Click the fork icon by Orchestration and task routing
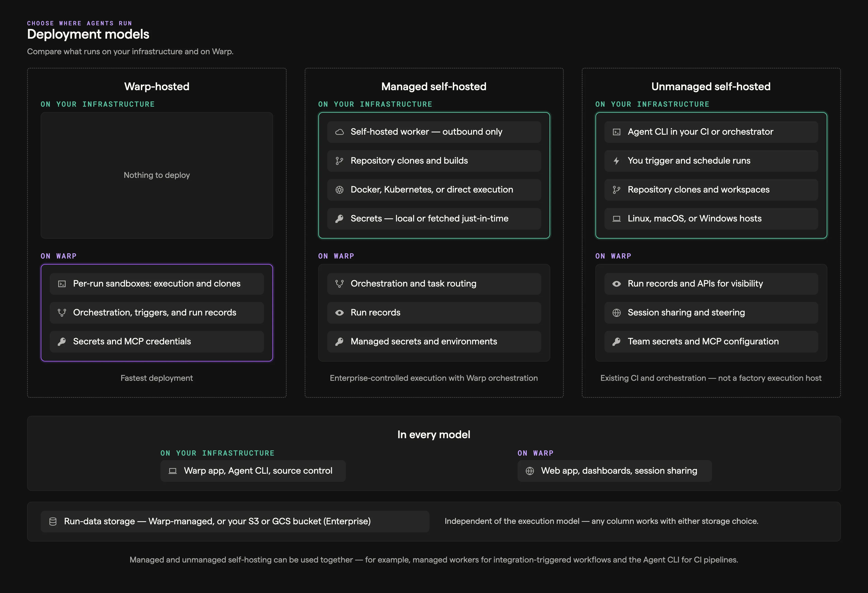 [x=339, y=284]
